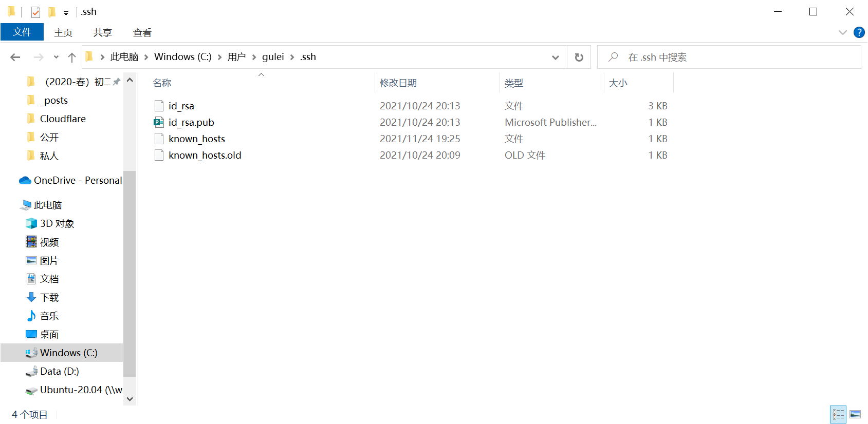
Task: Select the known_hosts.old file icon
Action: pyautogui.click(x=159, y=155)
